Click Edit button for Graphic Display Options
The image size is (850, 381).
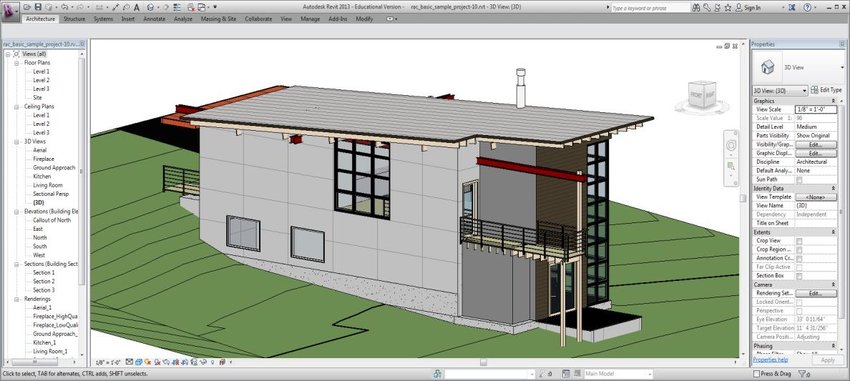point(816,153)
